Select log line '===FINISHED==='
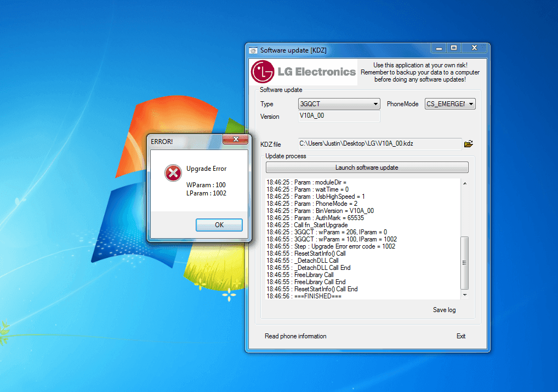The width and height of the screenshot is (558, 392). coord(304,296)
